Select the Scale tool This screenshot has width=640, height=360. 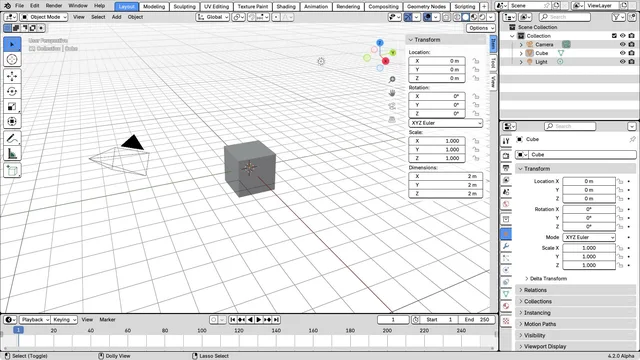[x=12, y=107]
